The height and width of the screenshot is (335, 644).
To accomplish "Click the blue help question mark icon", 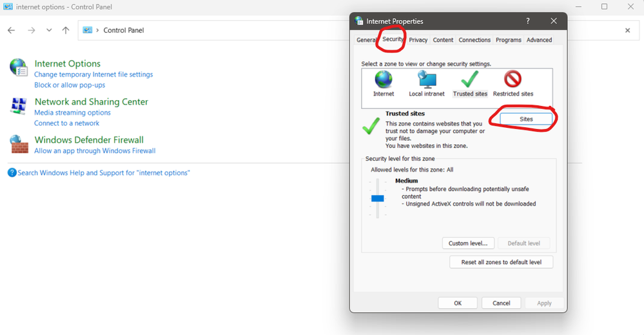I will point(12,172).
